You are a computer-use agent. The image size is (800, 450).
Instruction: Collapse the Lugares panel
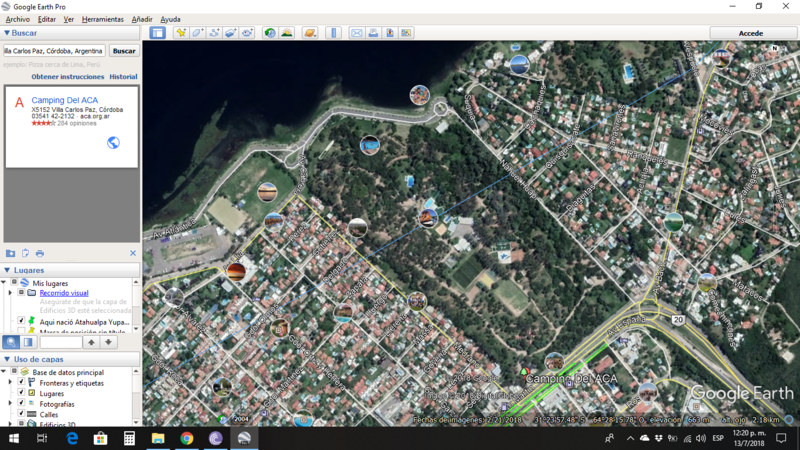click(x=7, y=270)
